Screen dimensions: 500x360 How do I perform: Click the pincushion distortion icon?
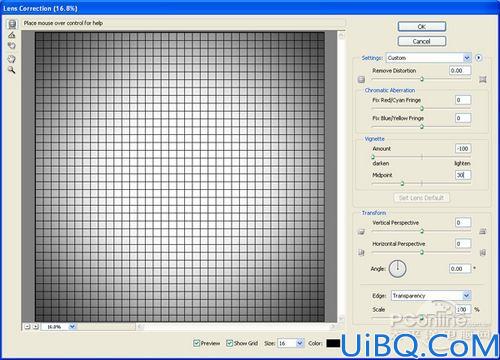[x=483, y=79]
